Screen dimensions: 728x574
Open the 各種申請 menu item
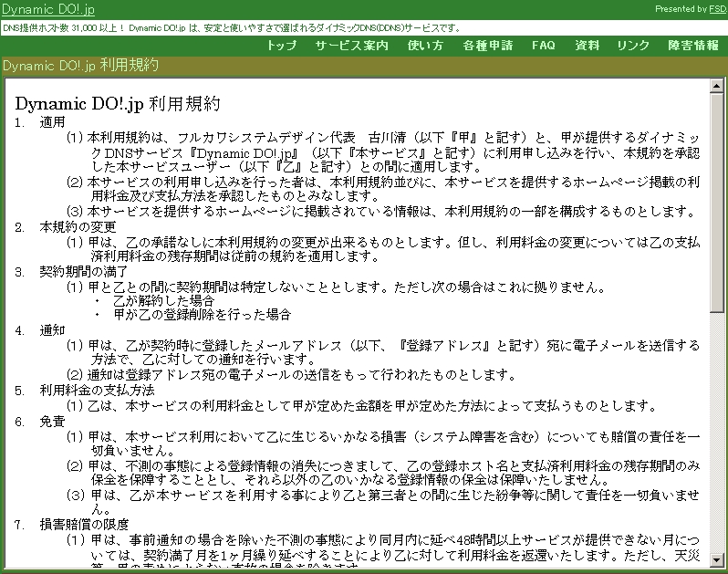[487, 46]
